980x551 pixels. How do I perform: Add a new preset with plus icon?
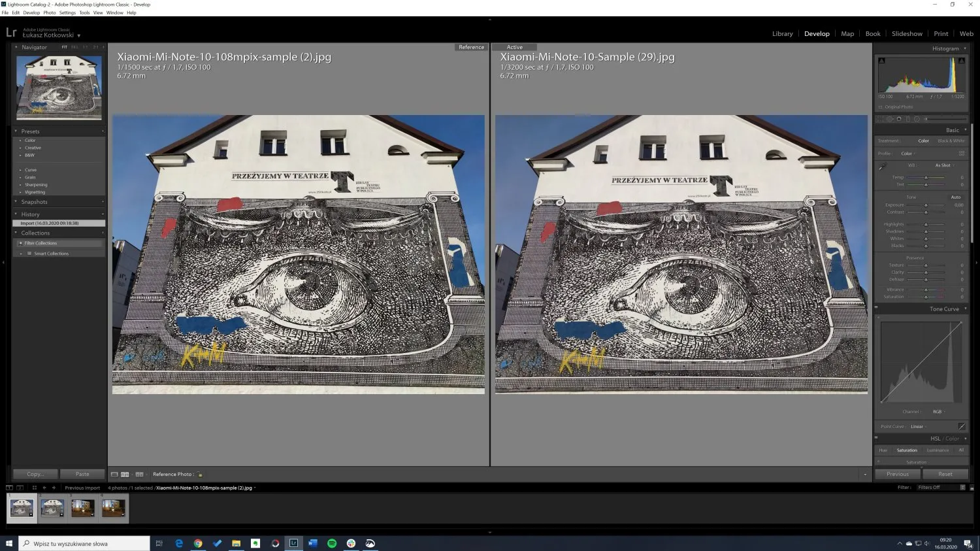coord(103,131)
